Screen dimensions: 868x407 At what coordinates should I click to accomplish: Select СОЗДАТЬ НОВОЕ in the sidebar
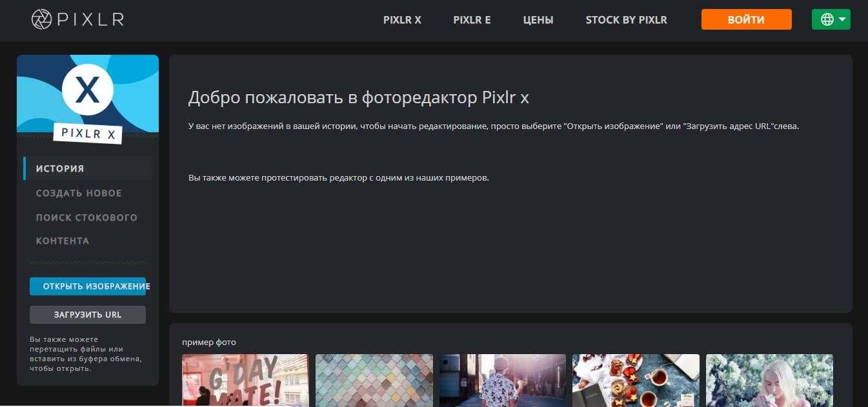79,193
